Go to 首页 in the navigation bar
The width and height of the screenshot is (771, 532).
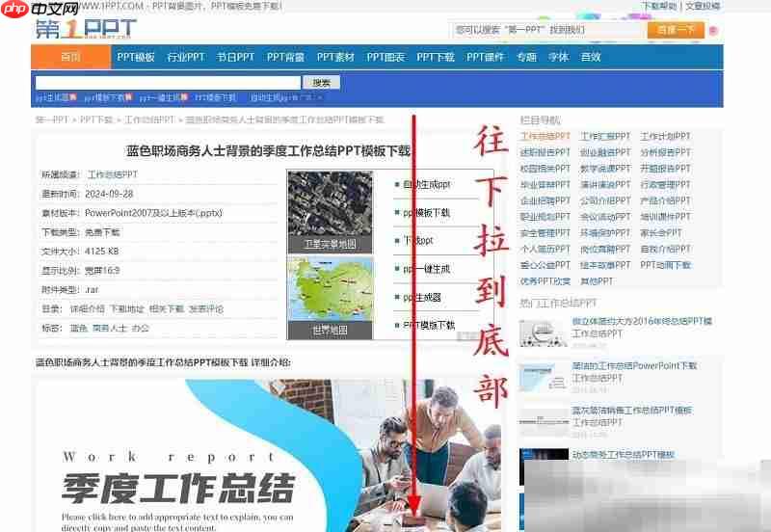coord(70,57)
